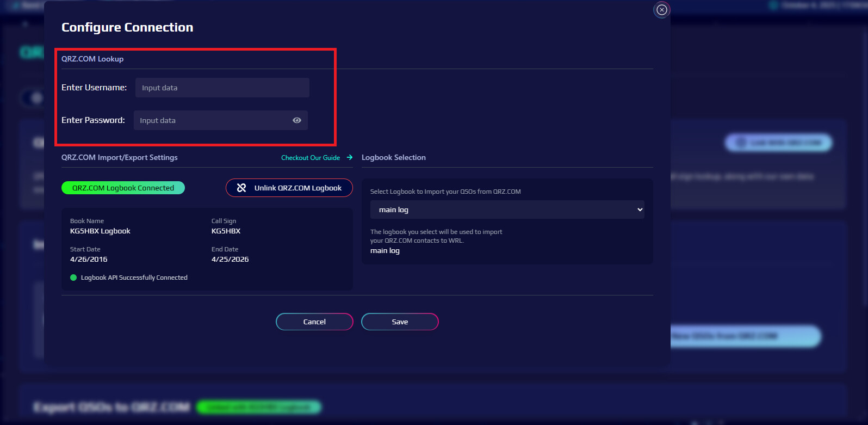Image resolution: width=868 pixels, height=425 pixels.
Task: Click the Configure Connection dialog title
Action: (127, 27)
